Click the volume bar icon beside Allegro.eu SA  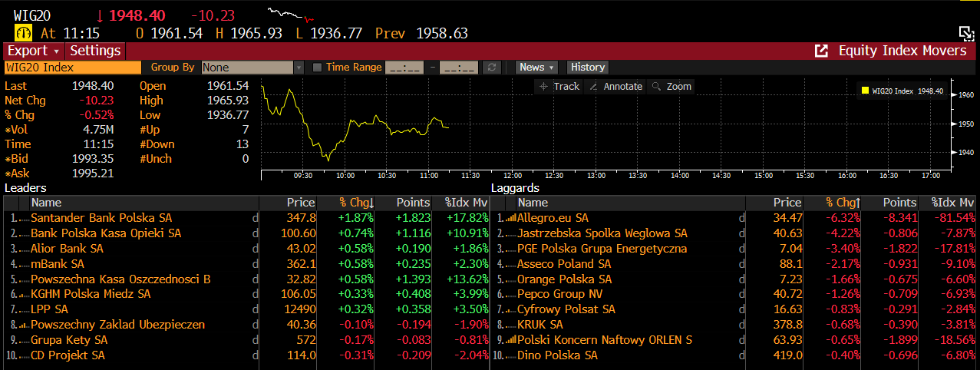pyautogui.click(x=511, y=218)
